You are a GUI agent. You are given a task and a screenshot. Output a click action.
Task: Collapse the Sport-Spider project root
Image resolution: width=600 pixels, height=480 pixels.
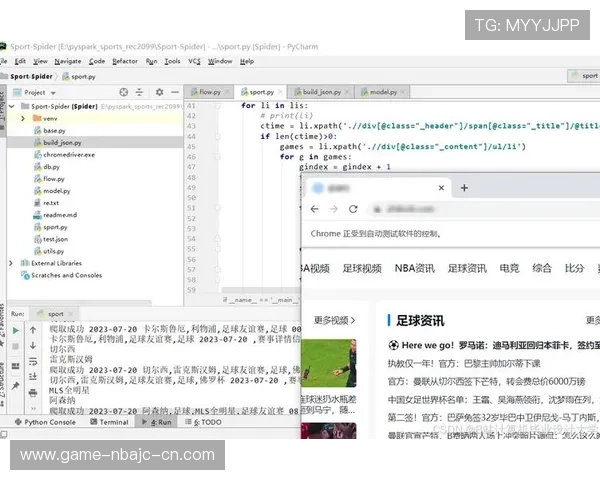(11, 106)
